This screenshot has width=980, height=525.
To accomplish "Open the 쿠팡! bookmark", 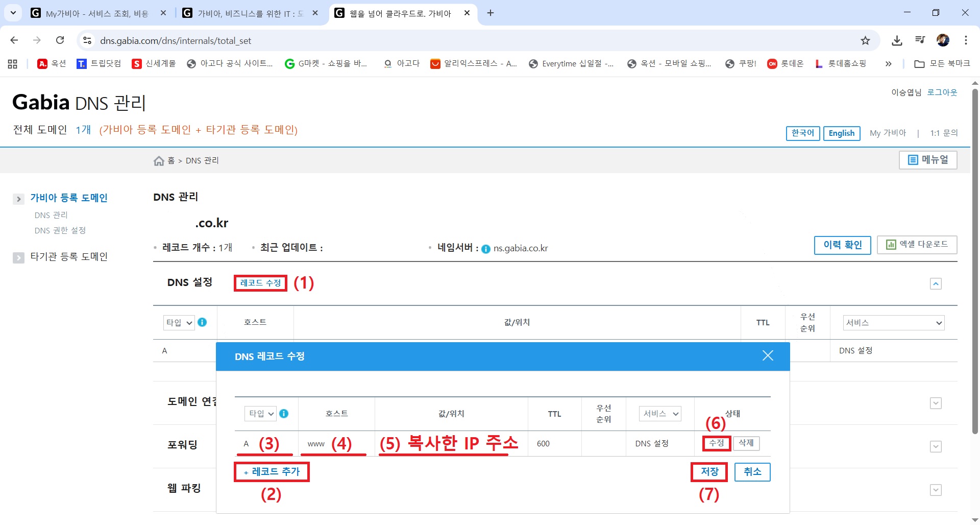I will pos(741,64).
